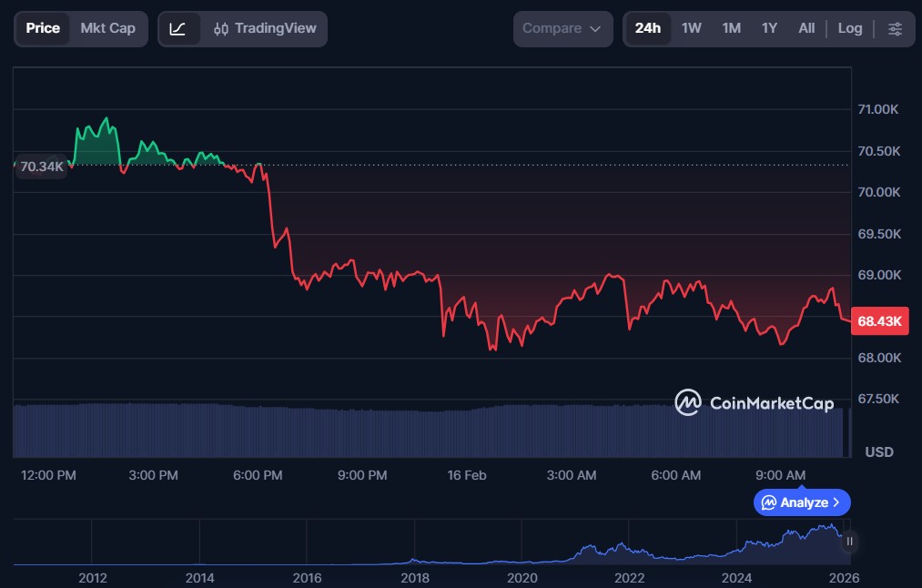Switch to the line chart view icon
The width and height of the screenshot is (922, 588).
pos(178,29)
